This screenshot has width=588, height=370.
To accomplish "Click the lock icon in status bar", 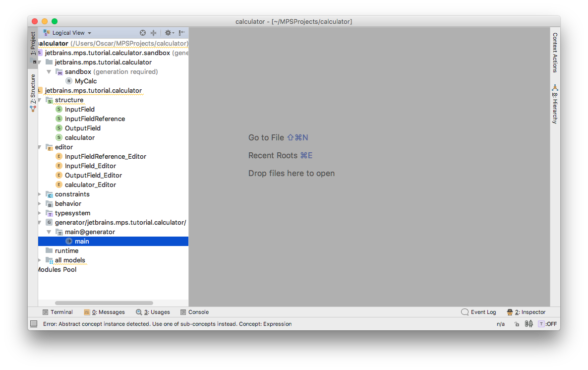I will tap(517, 324).
